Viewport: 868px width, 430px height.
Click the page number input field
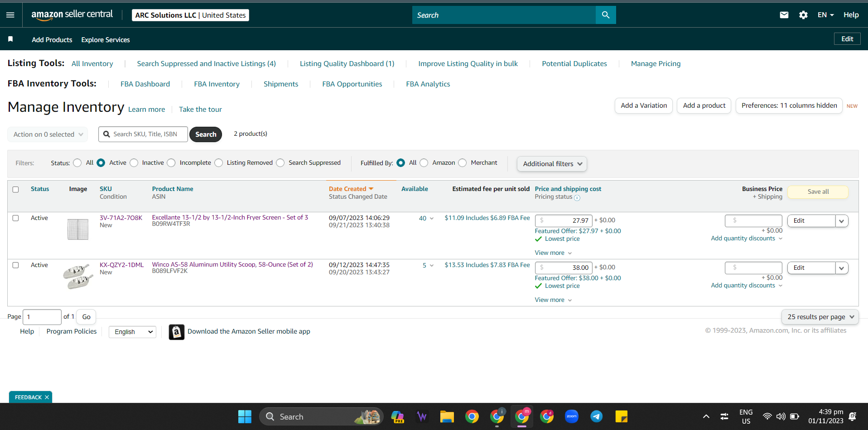point(42,317)
